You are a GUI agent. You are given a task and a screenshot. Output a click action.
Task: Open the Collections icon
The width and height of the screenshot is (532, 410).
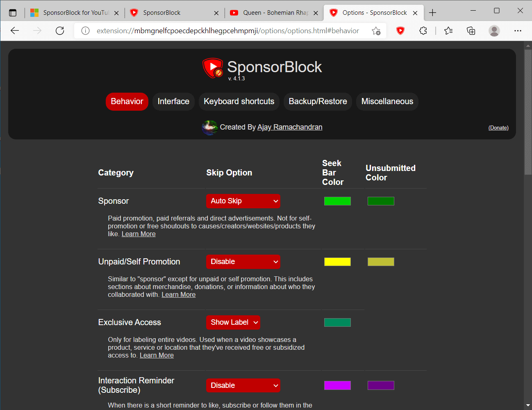tap(471, 31)
